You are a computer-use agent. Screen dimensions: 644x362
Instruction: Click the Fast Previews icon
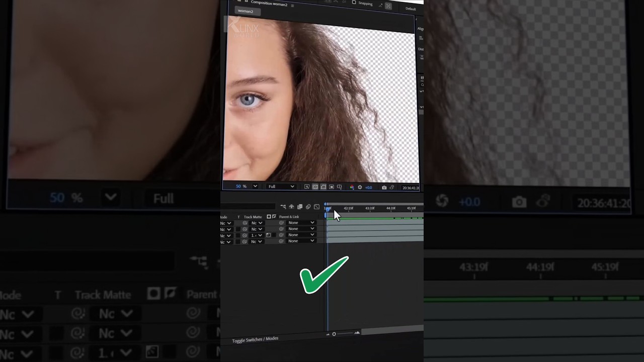(307, 187)
